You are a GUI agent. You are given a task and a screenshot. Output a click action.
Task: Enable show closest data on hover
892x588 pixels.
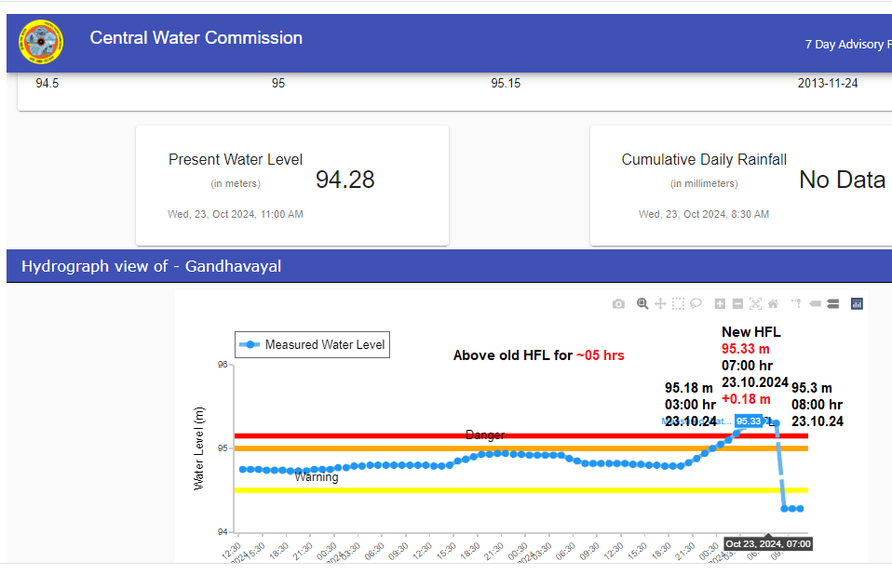815,303
